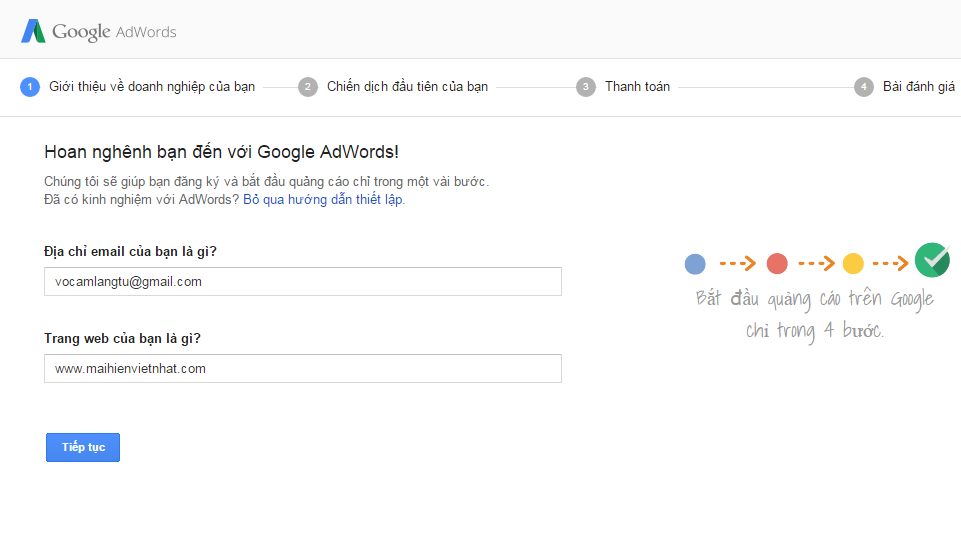Click the step 1 number circle
Screen dimensions: 961x536
(x=30, y=86)
